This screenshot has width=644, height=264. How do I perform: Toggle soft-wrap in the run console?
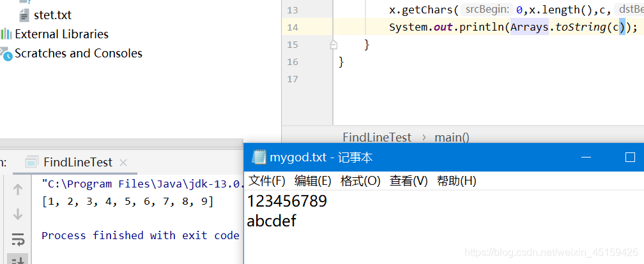pos(18,239)
